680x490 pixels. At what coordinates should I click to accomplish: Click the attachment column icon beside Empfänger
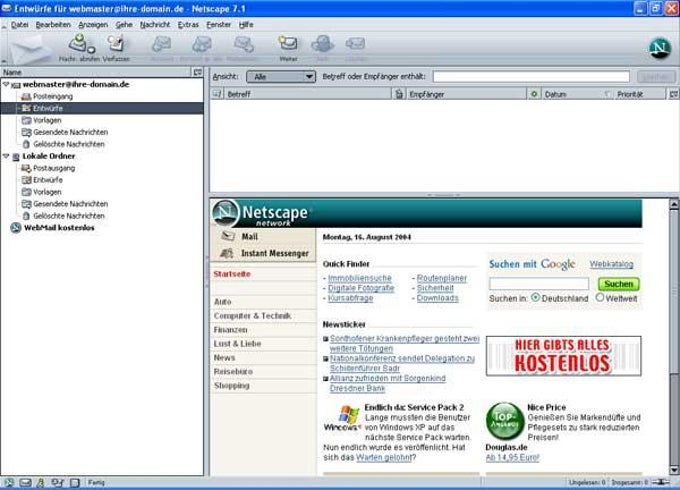tap(399, 94)
